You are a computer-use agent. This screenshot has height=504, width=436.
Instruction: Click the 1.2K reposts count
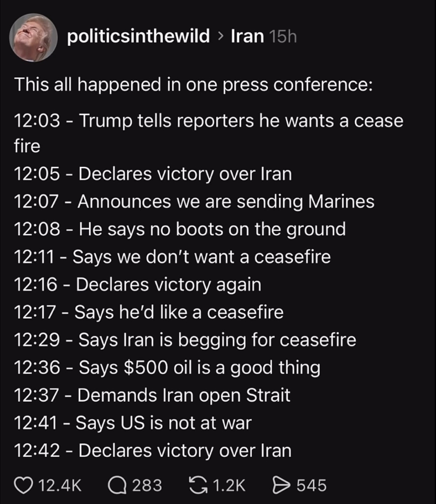coord(229,485)
